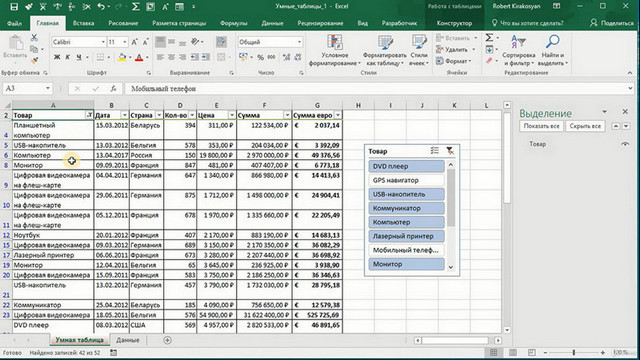640x360 pixels.
Task: Switch to the Файл tab
Action: coord(14,23)
